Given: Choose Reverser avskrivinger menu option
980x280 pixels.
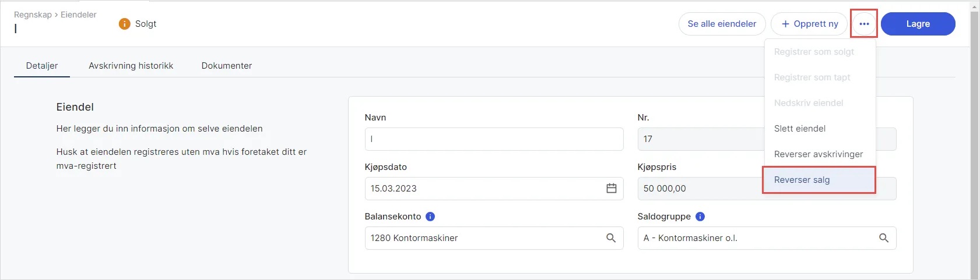Looking at the screenshot, I should tap(818, 154).
